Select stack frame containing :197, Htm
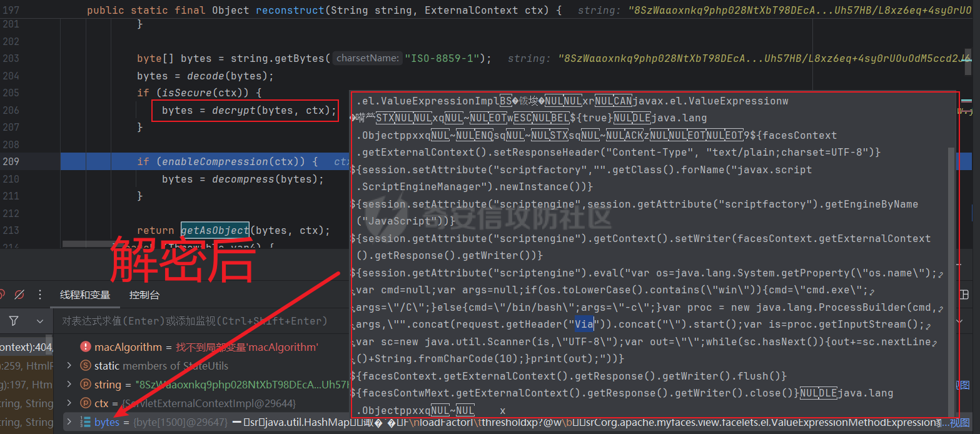 coord(28,385)
